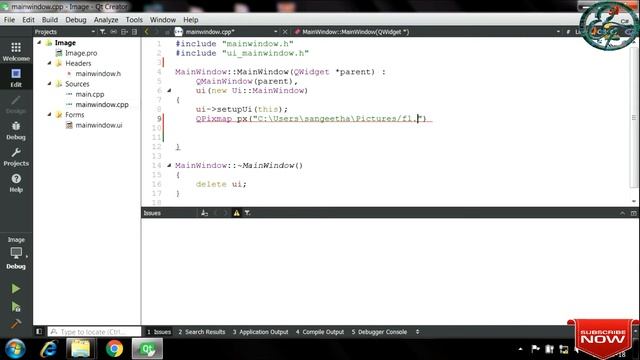Image resolution: width=640 pixels, height=360 pixels.
Task: Open the Tools menu
Action: (134, 20)
